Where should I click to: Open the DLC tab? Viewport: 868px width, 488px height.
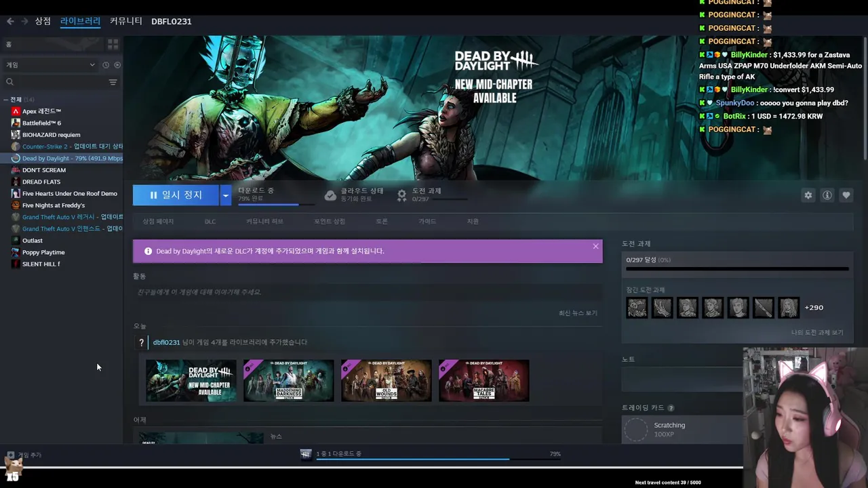(x=210, y=222)
